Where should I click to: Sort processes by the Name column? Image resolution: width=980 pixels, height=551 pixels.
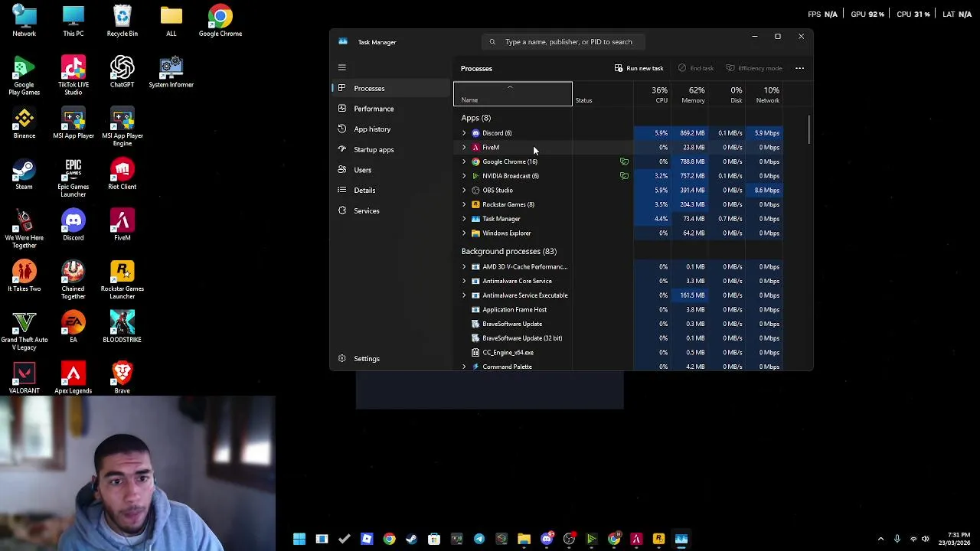pyautogui.click(x=513, y=94)
